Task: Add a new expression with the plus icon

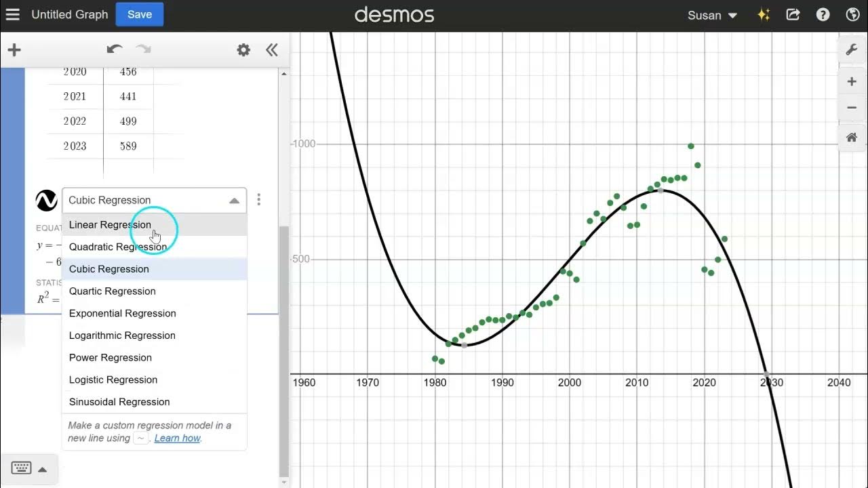Action: 14,49
